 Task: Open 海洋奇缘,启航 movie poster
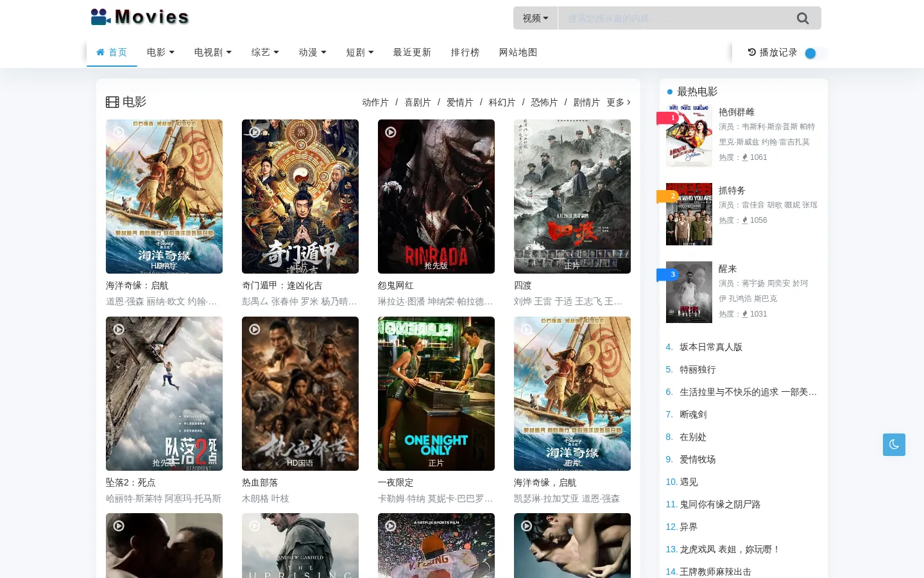(x=572, y=394)
